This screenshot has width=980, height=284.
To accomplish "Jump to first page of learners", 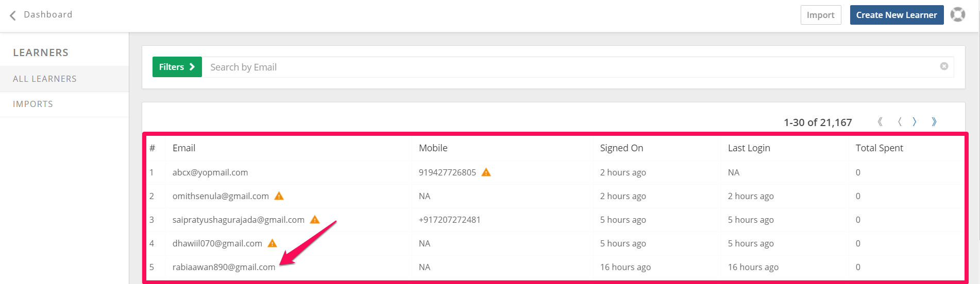I will pos(880,122).
